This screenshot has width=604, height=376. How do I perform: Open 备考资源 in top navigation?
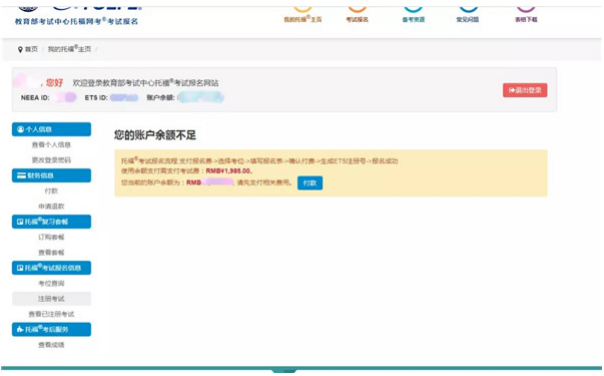tap(413, 19)
